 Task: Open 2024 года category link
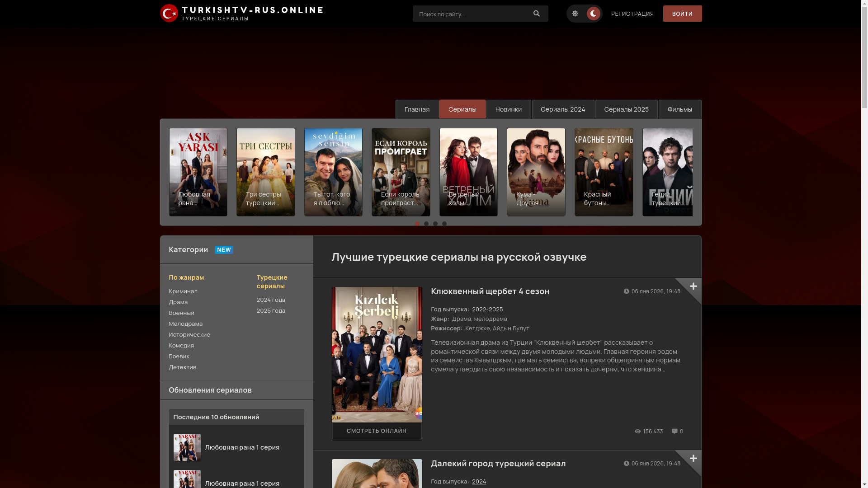[x=271, y=300]
